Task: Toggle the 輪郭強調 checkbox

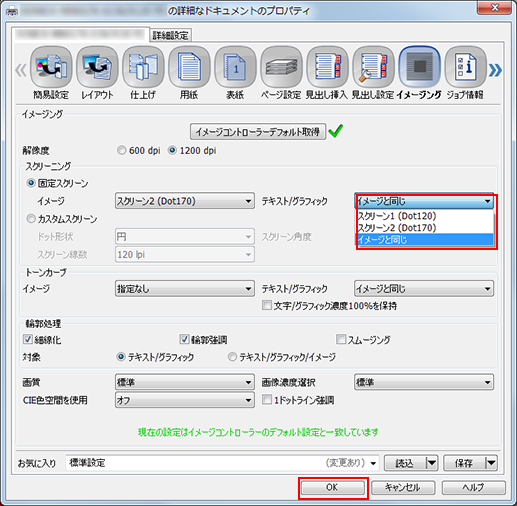Action: (x=203, y=340)
